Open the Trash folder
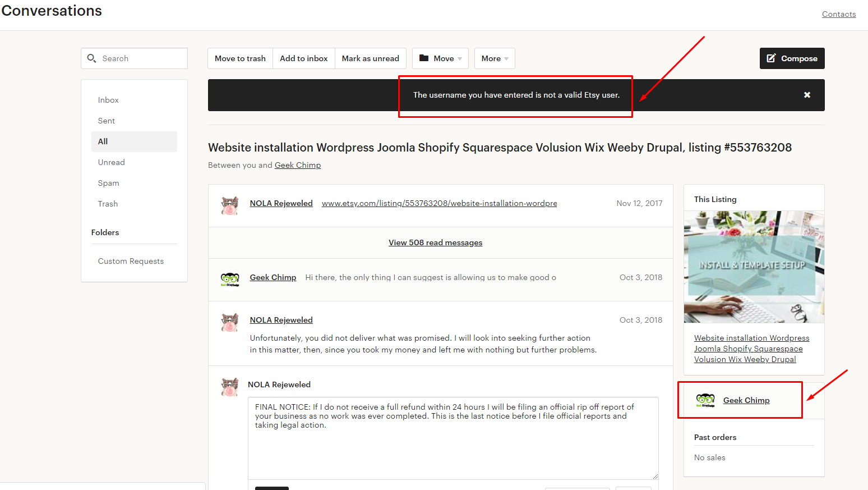 pos(134,204)
